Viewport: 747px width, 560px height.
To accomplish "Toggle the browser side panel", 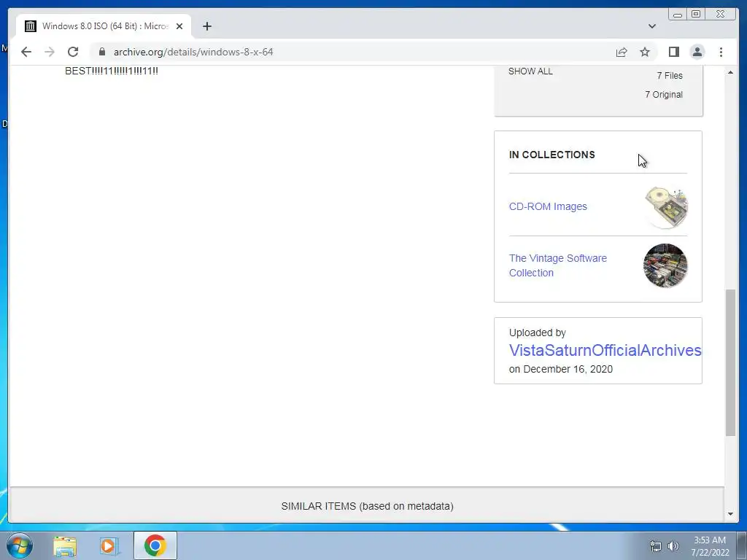I will 673,52.
